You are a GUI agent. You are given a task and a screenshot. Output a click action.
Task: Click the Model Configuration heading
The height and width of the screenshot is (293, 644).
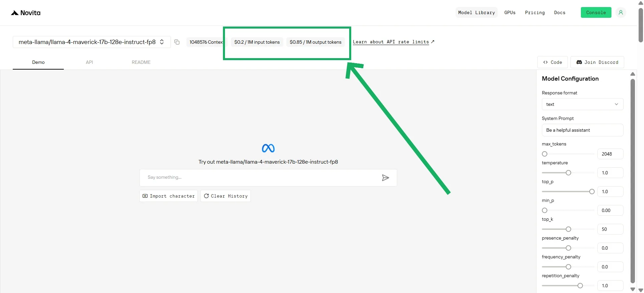click(570, 79)
